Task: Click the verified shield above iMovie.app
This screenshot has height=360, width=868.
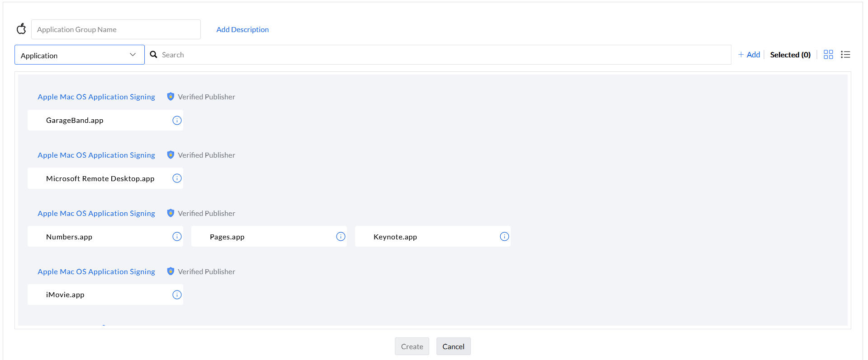Action: click(x=171, y=271)
